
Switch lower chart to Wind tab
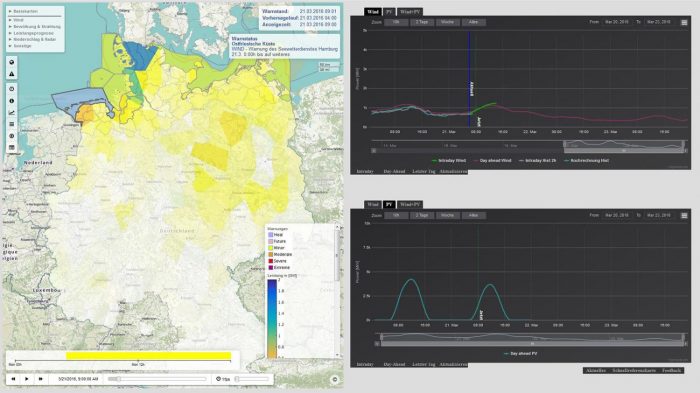click(x=372, y=205)
